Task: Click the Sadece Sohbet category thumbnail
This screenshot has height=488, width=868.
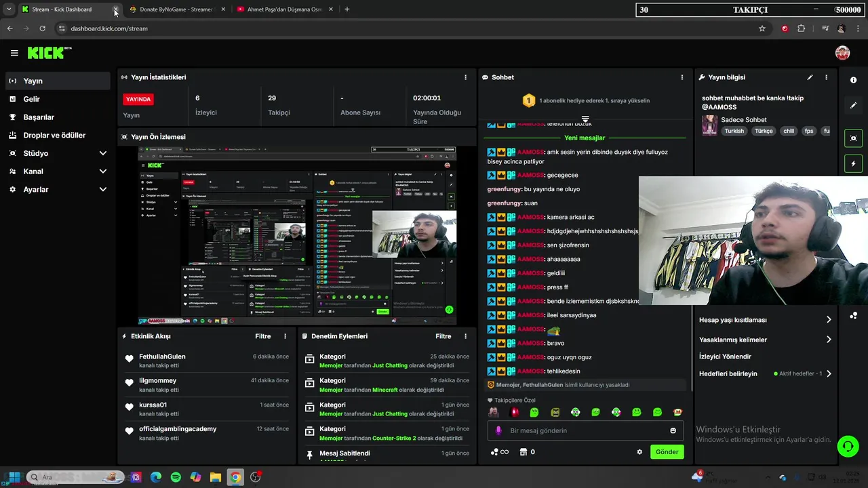Action: (709, 125)
